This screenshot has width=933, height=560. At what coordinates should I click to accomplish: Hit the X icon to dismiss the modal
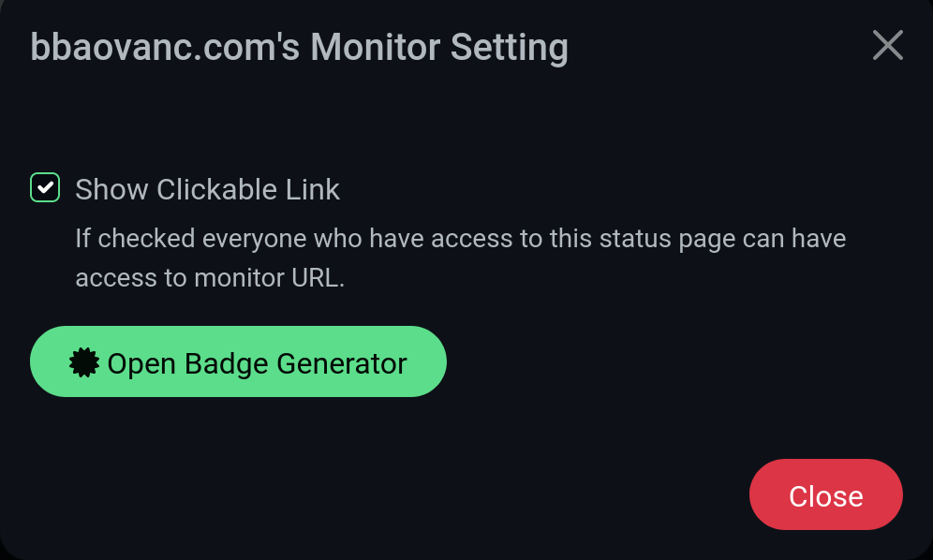(888, 45)
